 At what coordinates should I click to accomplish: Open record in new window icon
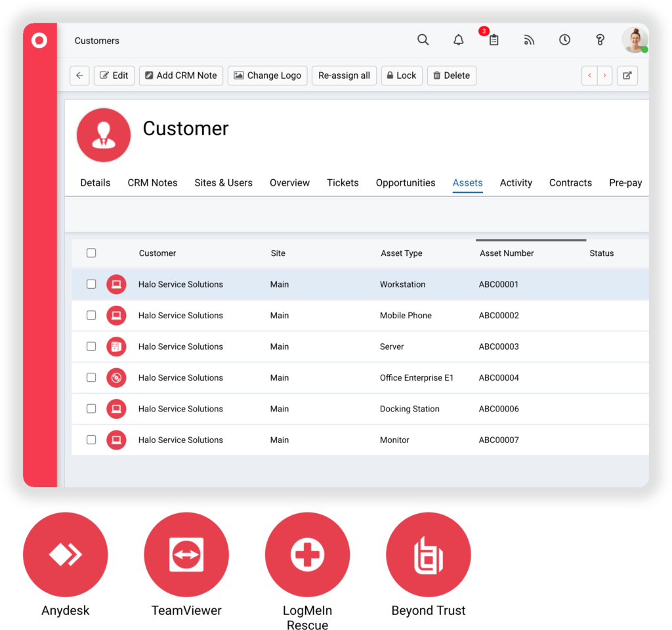pyautogui.click(x=627, y=75)
